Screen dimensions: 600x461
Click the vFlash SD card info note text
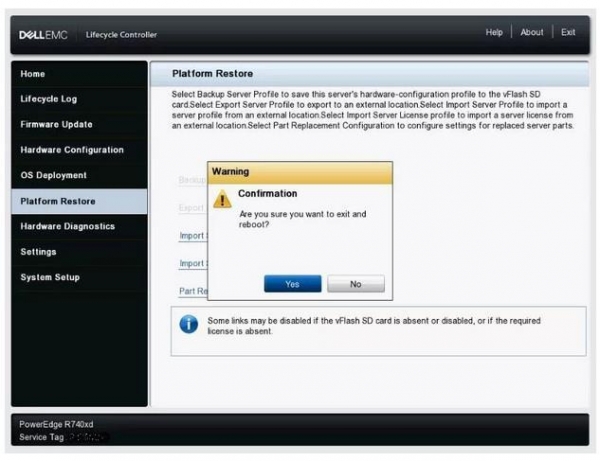tap(374, 326)
